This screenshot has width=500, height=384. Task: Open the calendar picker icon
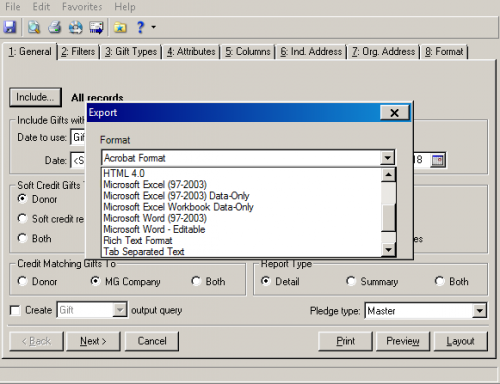[x=438, y=160]
